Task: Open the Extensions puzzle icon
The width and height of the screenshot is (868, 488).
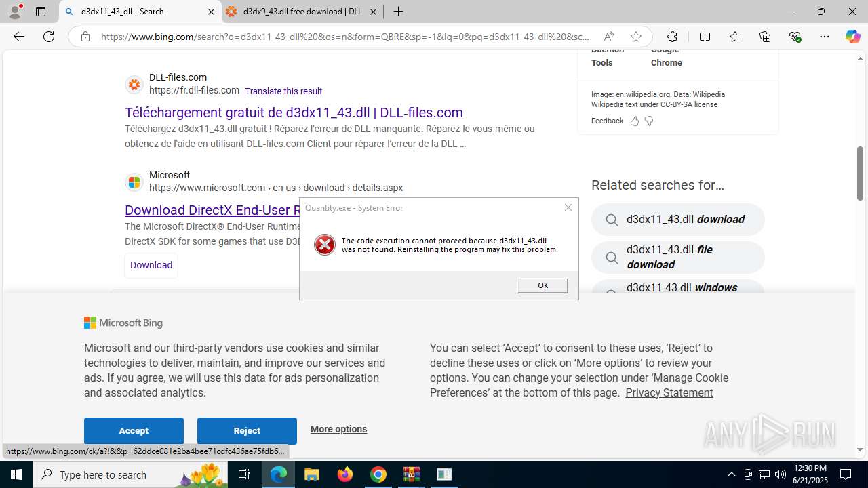Action: [672, 37]
